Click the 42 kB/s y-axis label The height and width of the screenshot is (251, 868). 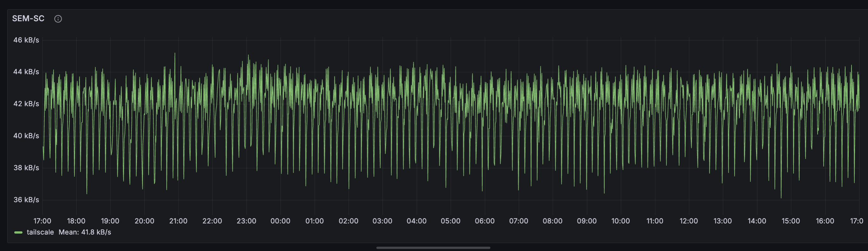tap(26, 104)
